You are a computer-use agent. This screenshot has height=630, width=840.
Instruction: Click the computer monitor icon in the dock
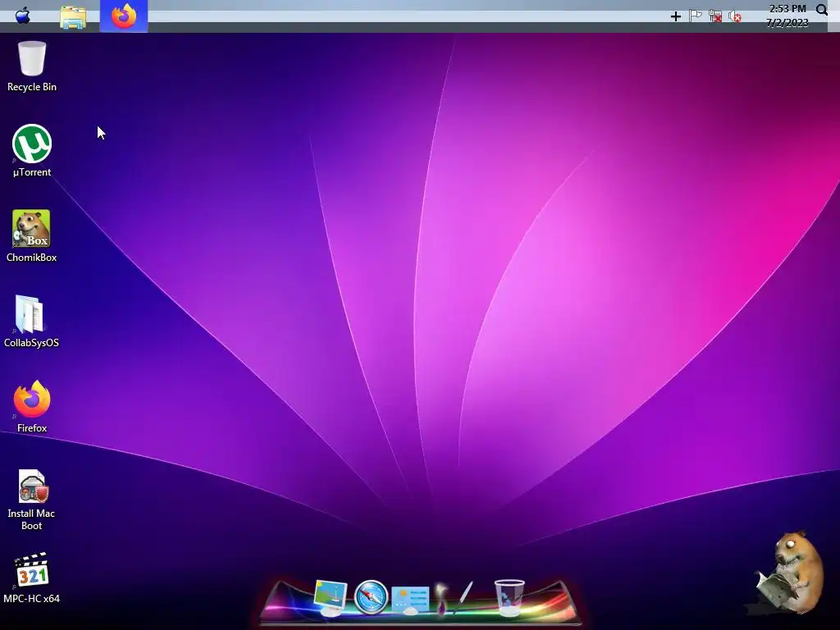pos(331,597)
